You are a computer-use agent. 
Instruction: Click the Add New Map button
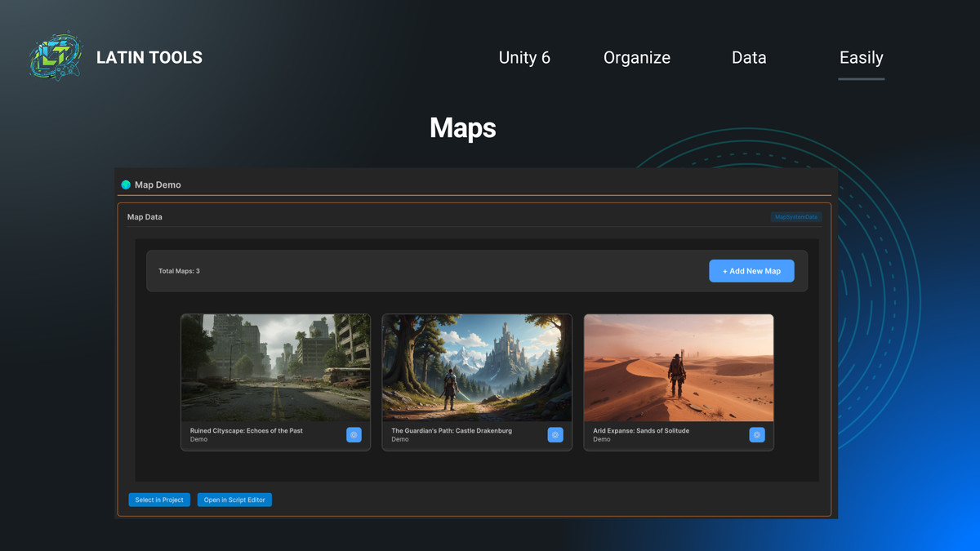click(751, 270)
